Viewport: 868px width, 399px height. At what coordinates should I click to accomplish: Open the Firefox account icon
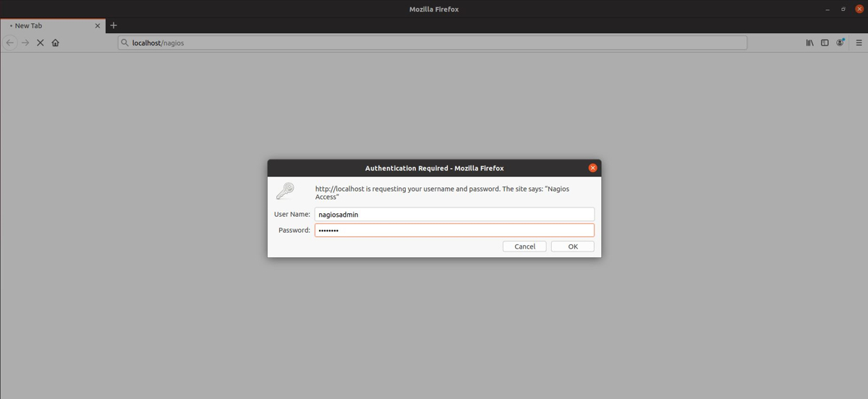(841, 43)
